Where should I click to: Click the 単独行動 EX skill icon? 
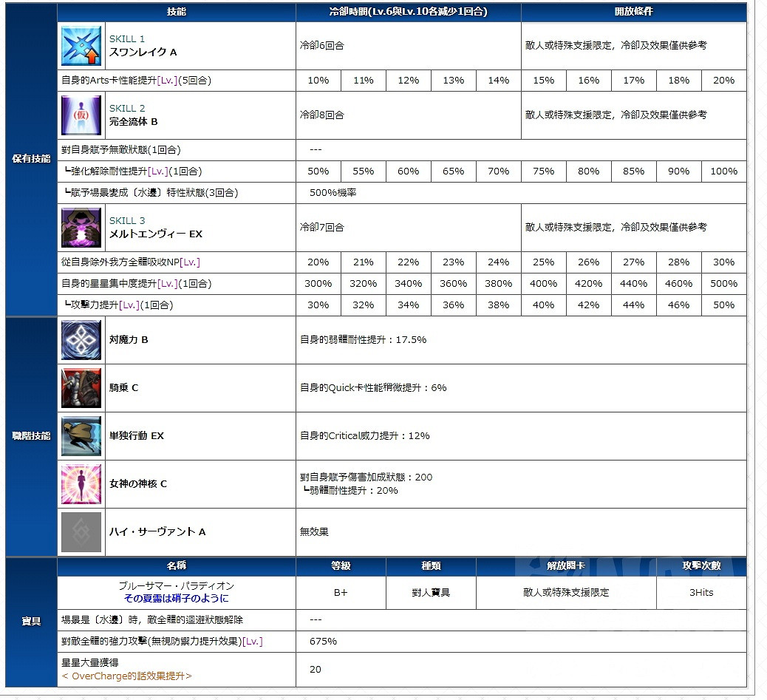(81, 435)
